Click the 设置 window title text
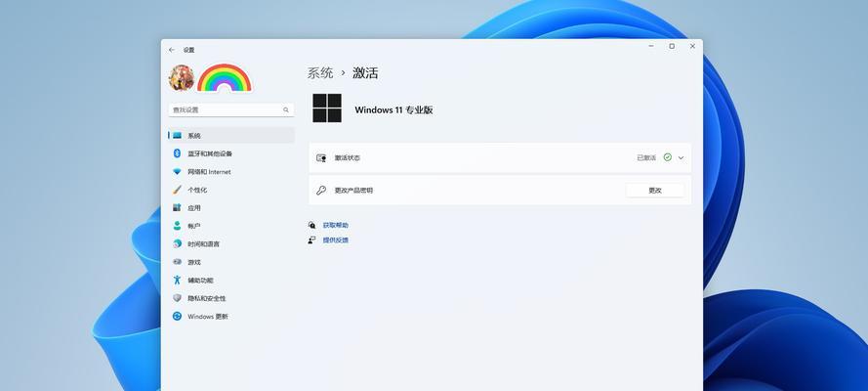This screenshot has width=868, height=391. point(188,50)
